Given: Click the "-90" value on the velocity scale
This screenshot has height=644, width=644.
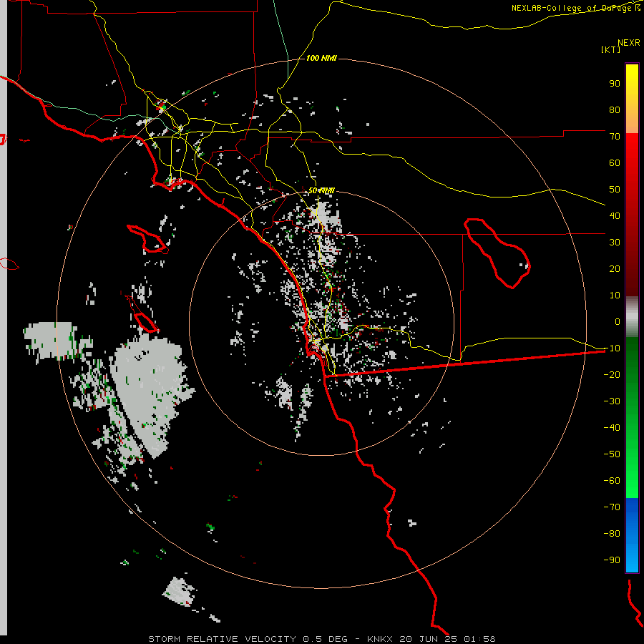Looking at the screenshot, I should click(x=612, y=560).
